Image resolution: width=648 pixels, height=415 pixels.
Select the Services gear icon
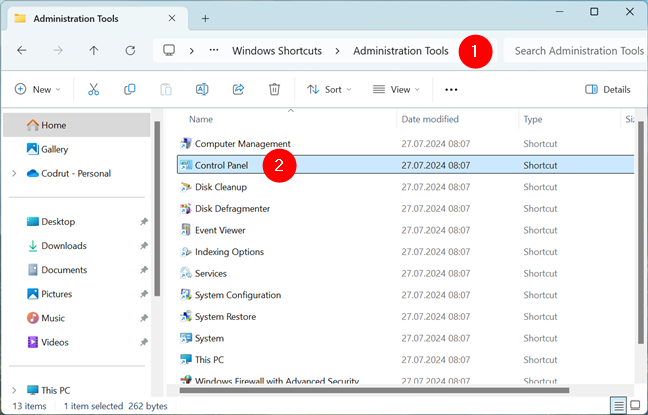(186, 273)
